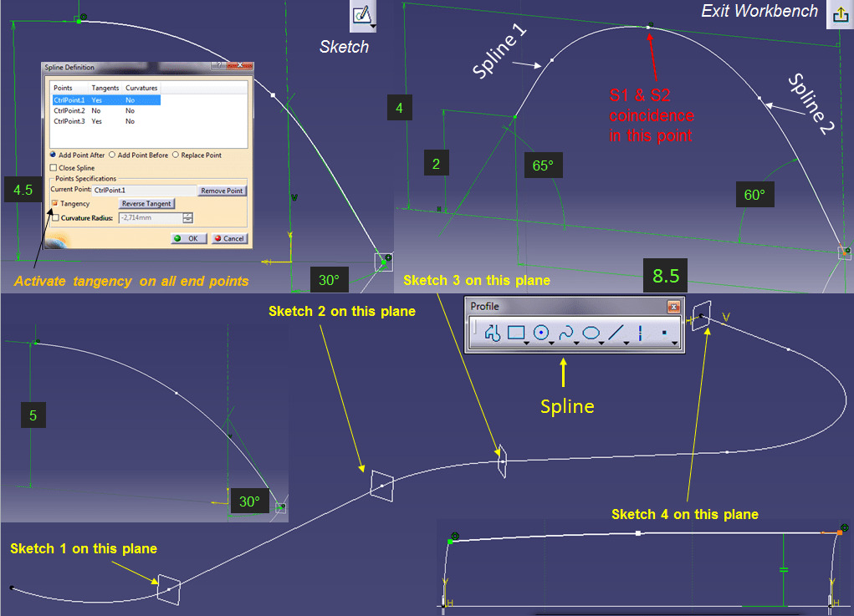Viewport: 854px width, 616px height.
Task: Click the Remove Point button
Action: tap(222, 191)
